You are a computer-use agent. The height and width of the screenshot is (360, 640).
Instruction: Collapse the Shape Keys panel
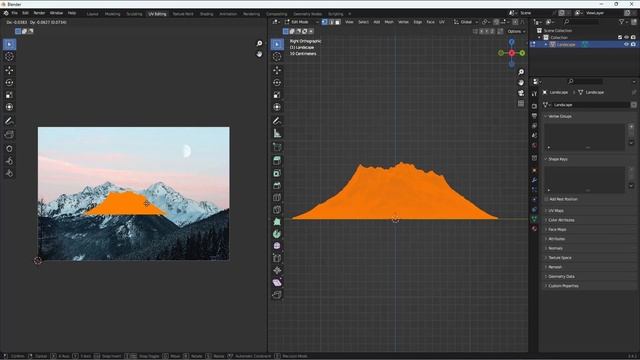tap(557, 159)
